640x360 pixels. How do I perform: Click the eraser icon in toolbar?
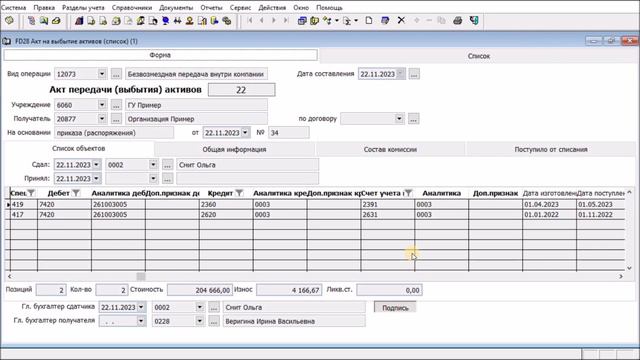tap(56, 20)
